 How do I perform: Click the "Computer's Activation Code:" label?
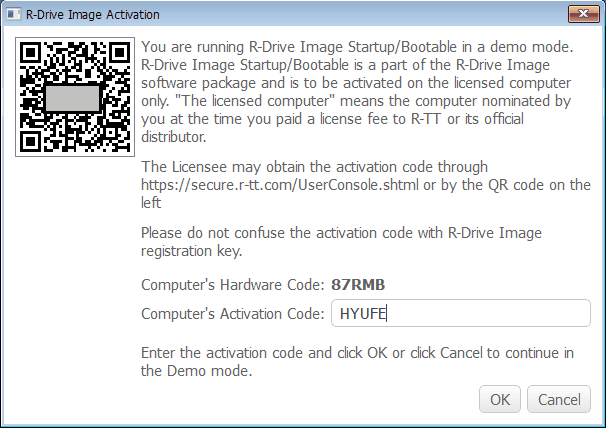233,314
